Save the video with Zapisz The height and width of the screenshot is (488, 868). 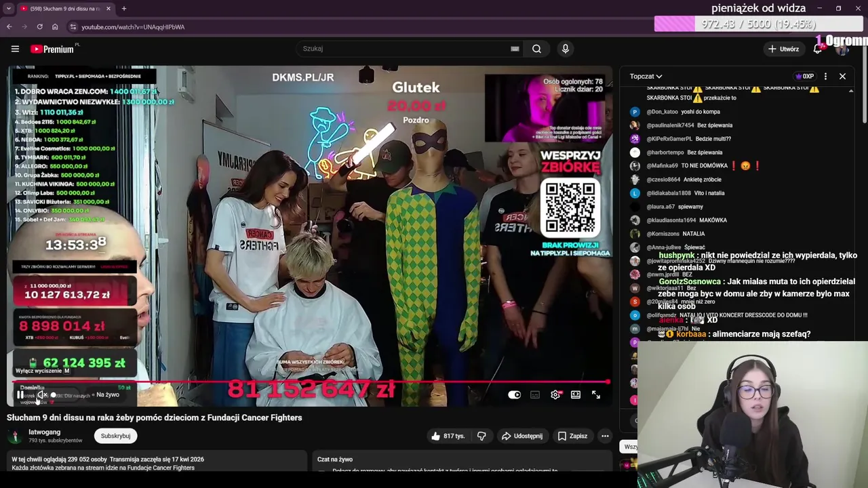click(572, 436)
